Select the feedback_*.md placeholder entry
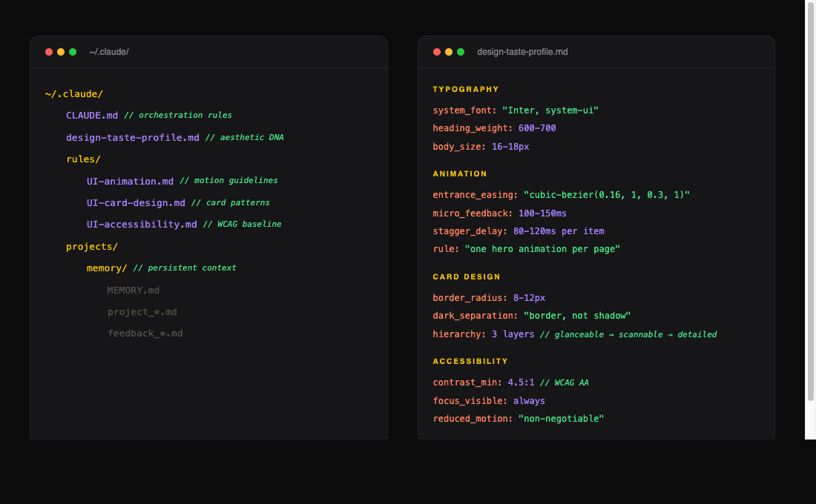 click(145, 333)
